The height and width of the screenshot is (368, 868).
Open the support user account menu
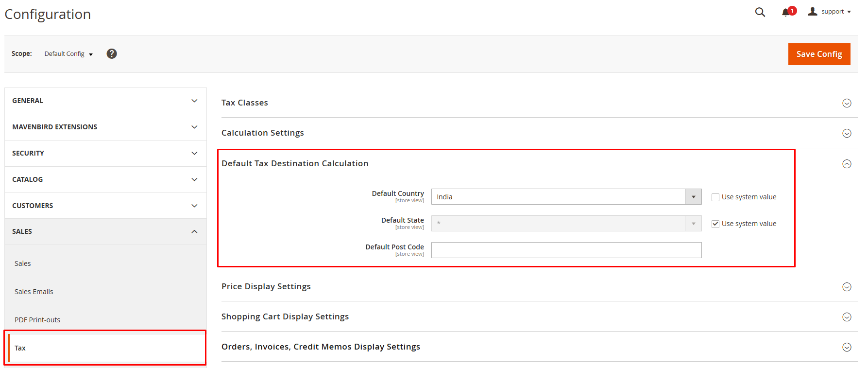click(x=829, y=12)
